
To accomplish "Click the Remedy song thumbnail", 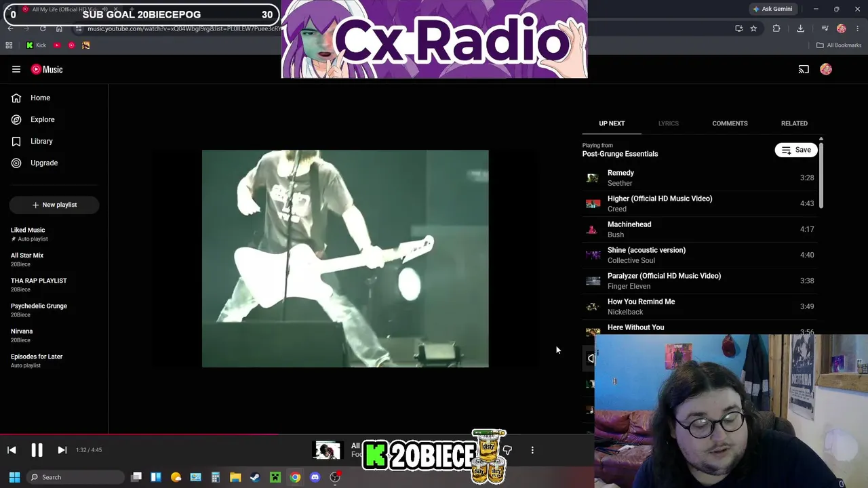I will tap(593, 178).
